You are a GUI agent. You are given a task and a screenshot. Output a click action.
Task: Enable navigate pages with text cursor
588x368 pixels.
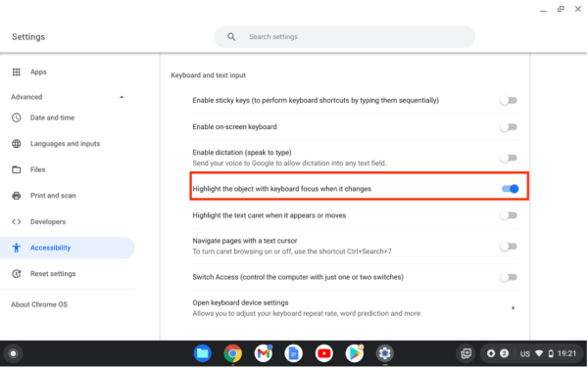pyautogui.click(x=509, y=247)
